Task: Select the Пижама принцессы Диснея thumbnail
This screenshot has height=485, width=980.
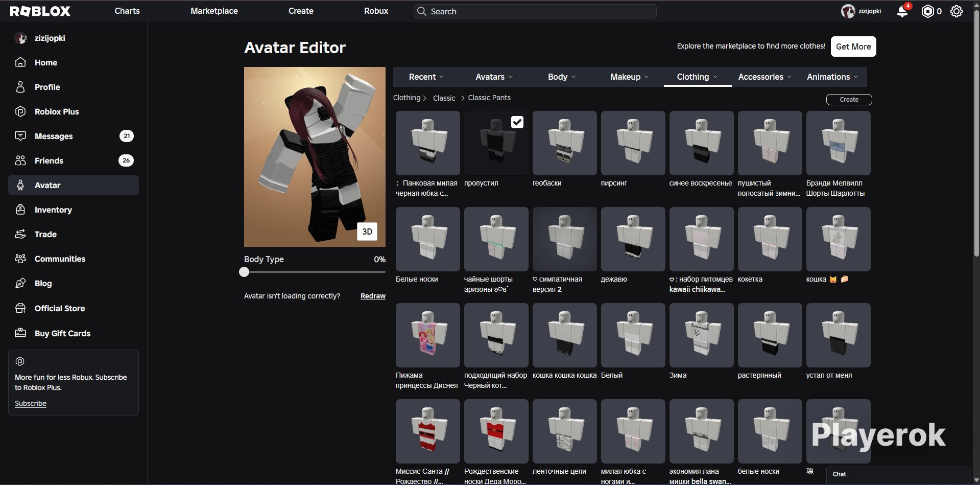Action: click(x=428, y=335)
